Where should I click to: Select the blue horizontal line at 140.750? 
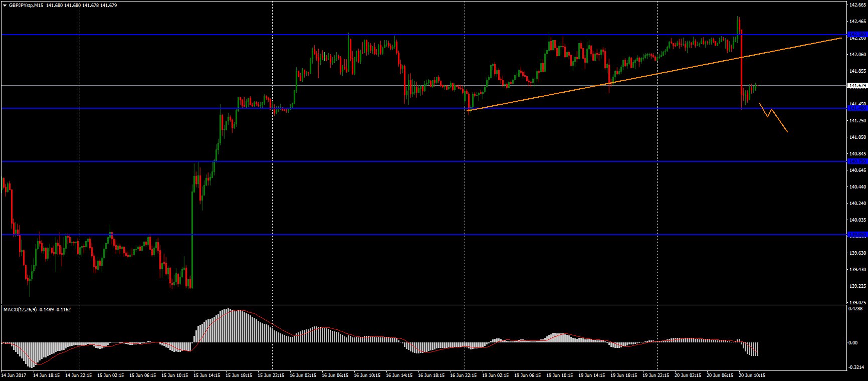423,161
